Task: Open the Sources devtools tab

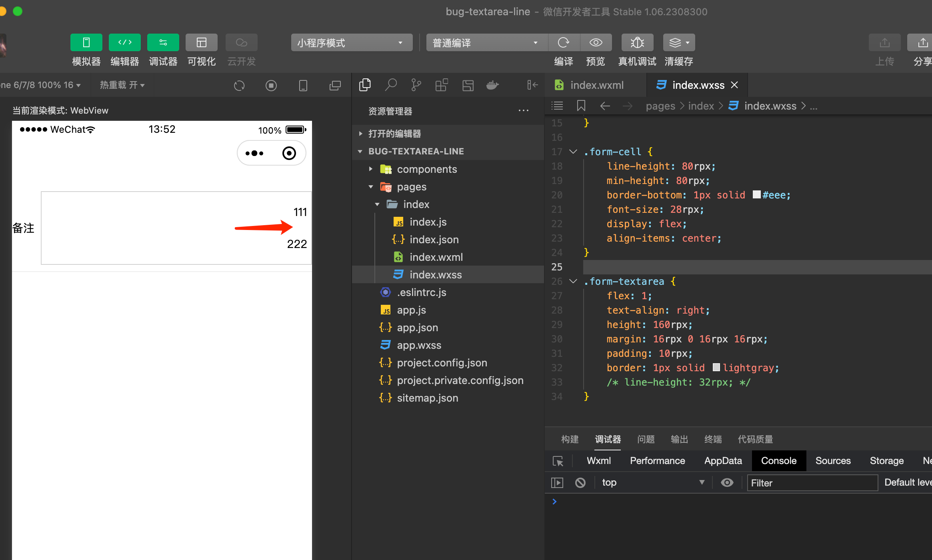Action: [x=833, y=461]
